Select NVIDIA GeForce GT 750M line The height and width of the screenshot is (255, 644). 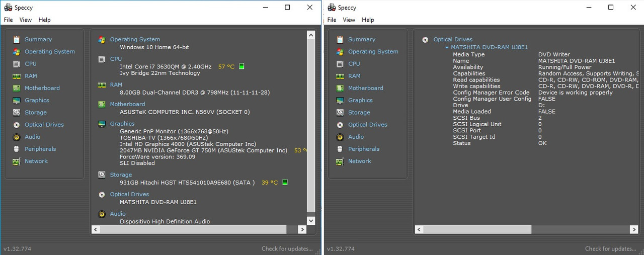(204, 150)
